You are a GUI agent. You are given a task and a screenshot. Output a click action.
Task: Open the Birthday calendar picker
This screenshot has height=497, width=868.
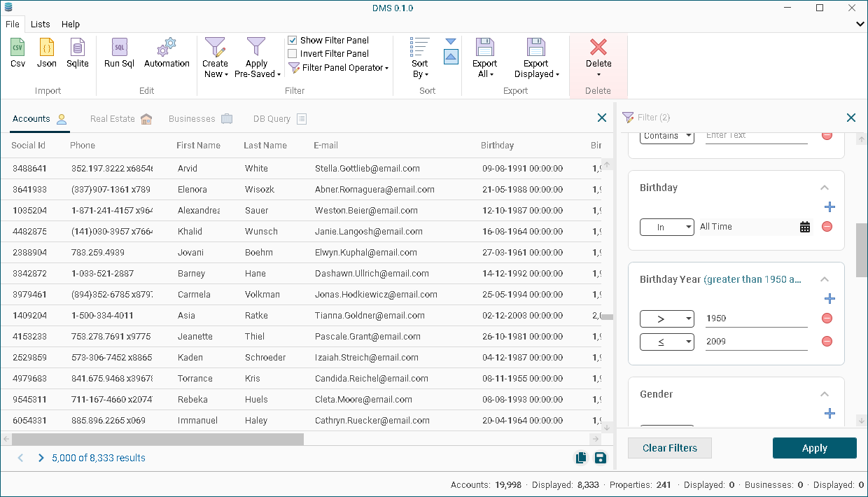pos(805,227)
